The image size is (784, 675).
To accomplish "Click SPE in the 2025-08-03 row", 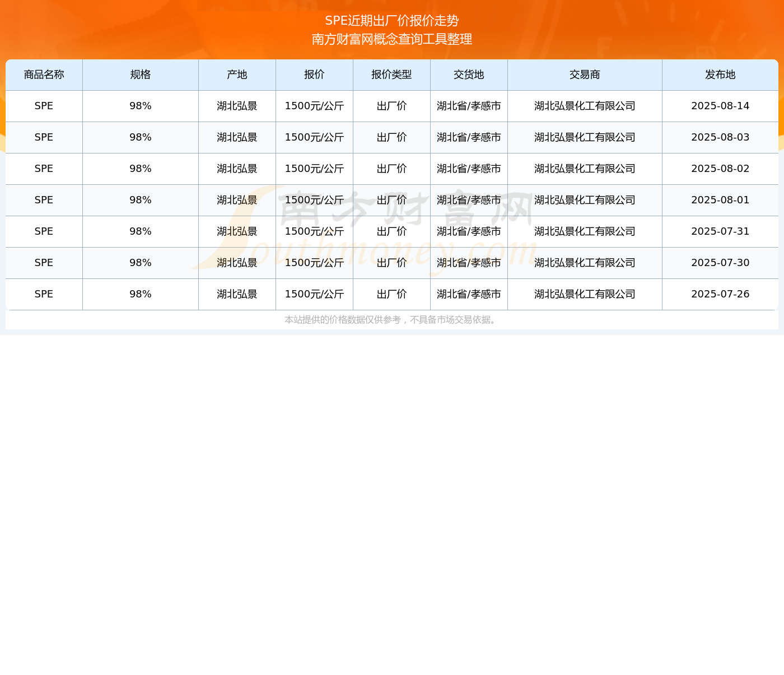I will click(x=44, y=137).
